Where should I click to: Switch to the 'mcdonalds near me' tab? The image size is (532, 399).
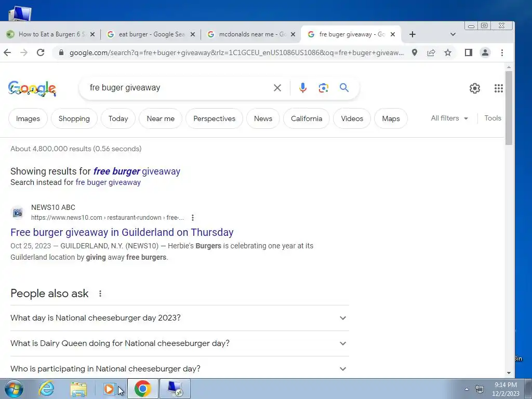click(251, 34)
